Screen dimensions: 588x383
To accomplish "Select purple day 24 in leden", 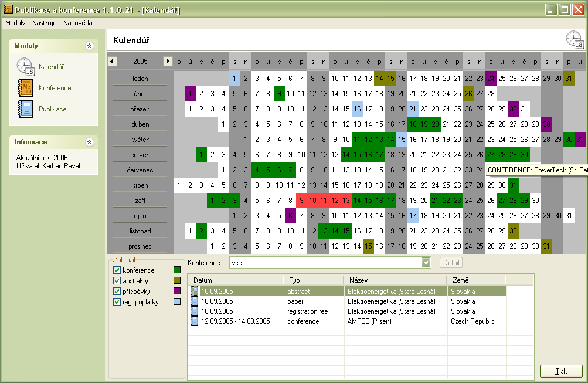I will pos(491,79).
